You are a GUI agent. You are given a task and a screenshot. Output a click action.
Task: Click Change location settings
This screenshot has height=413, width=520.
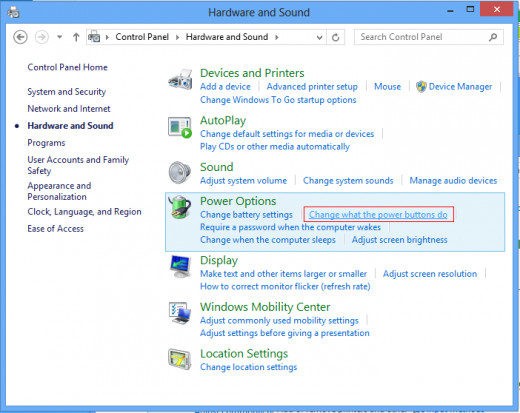pos(248,367)
